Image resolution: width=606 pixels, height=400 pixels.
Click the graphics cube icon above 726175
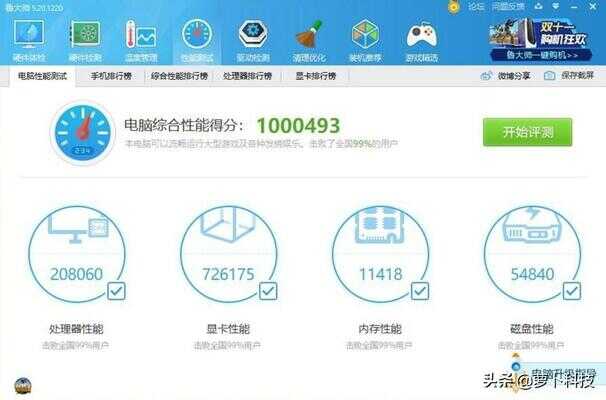point(228,224)
